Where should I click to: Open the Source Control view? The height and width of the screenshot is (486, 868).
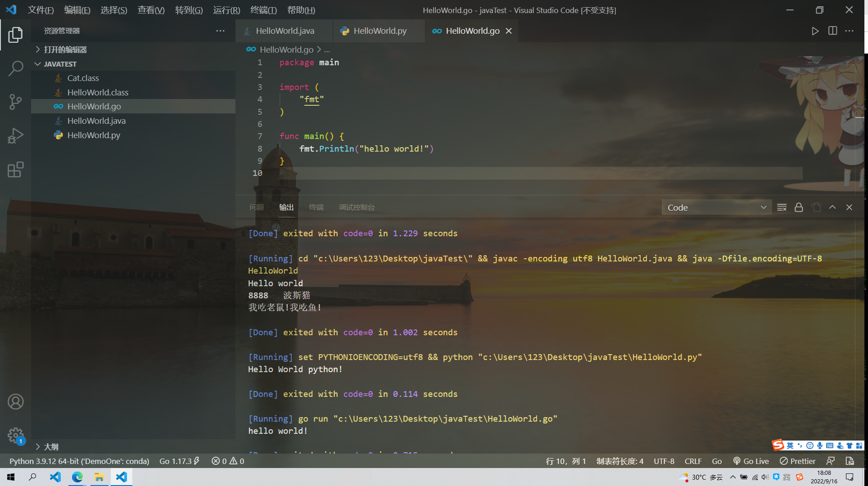(15, 102)
